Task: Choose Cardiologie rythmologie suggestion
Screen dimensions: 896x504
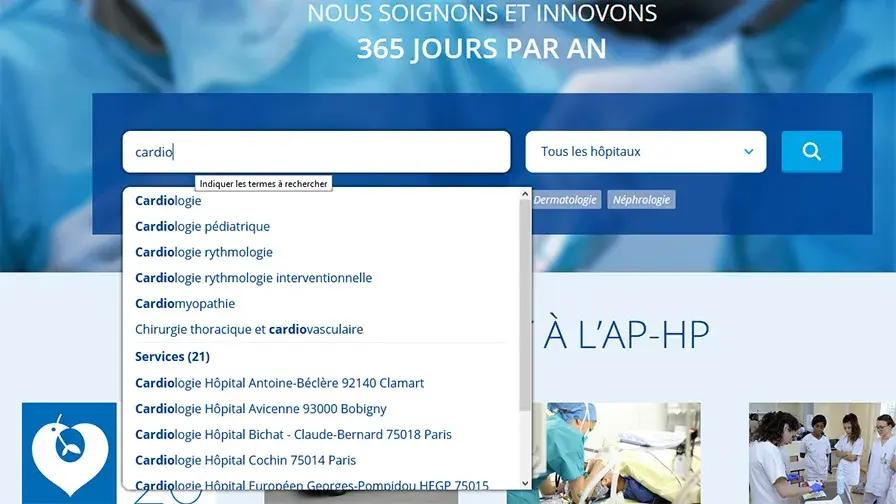Action: click(x=204, y=252)
